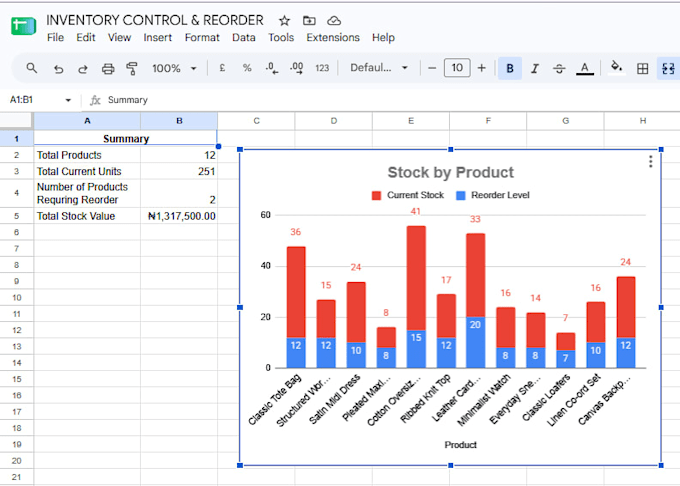Open borders options
This screenshot has height=486, width=680.
(x=643, y=68)
